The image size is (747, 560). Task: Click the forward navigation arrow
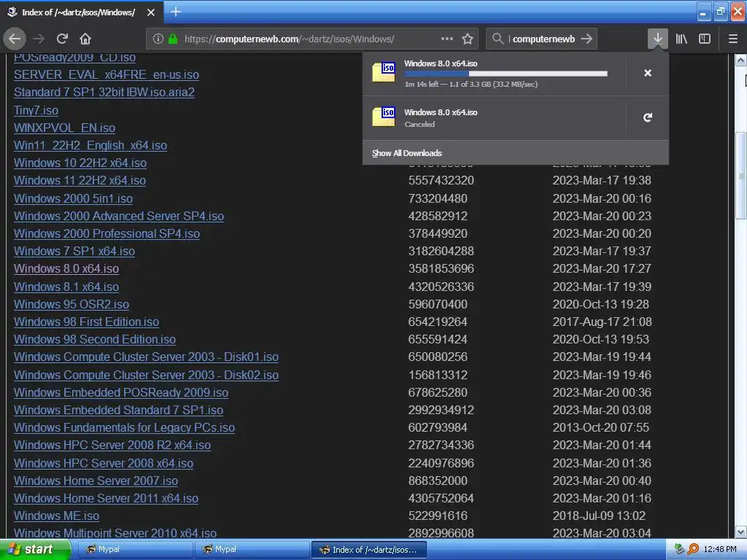[x=39, y=39]
